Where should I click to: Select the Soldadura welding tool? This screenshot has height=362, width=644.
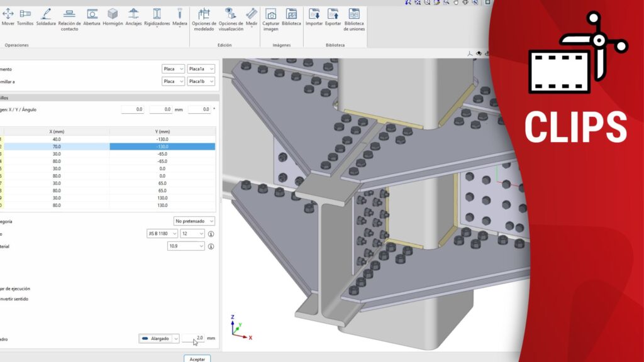click(46, 17)
